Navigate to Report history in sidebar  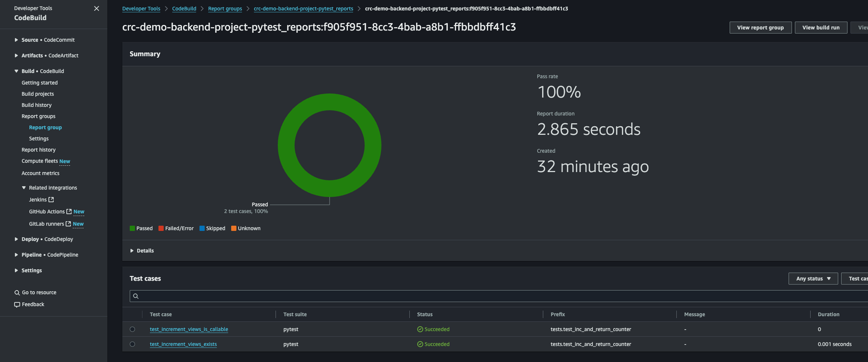coord(38,149)
